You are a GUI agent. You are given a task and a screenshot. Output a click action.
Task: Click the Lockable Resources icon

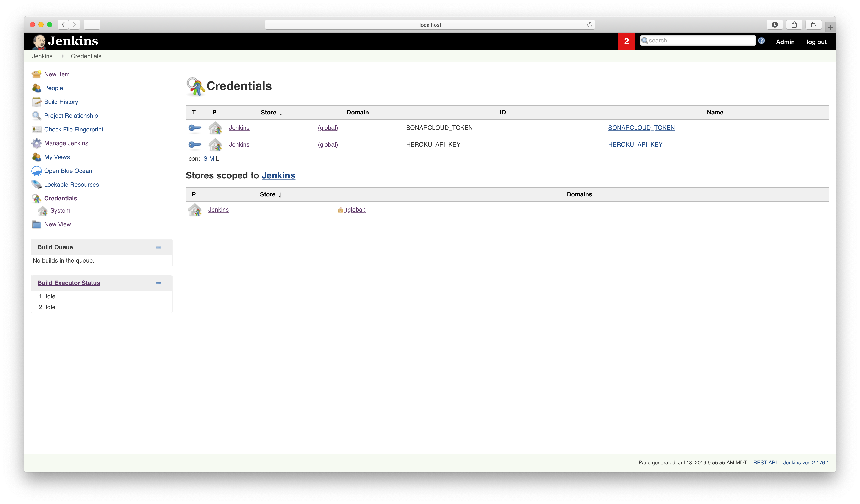pyautogui.click(x=36, y=185)
